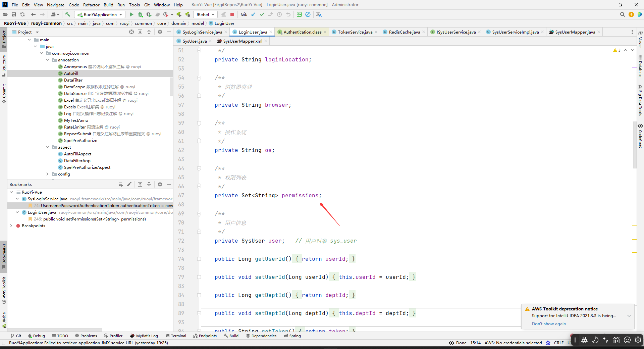Viewport: 644px width, 349px height.
Task: Open the translate icon in main toolbar
Action: [319, 14]
